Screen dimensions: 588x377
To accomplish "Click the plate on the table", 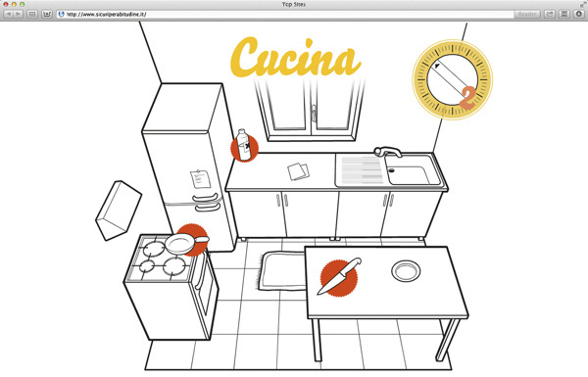I will coord(406,270).
